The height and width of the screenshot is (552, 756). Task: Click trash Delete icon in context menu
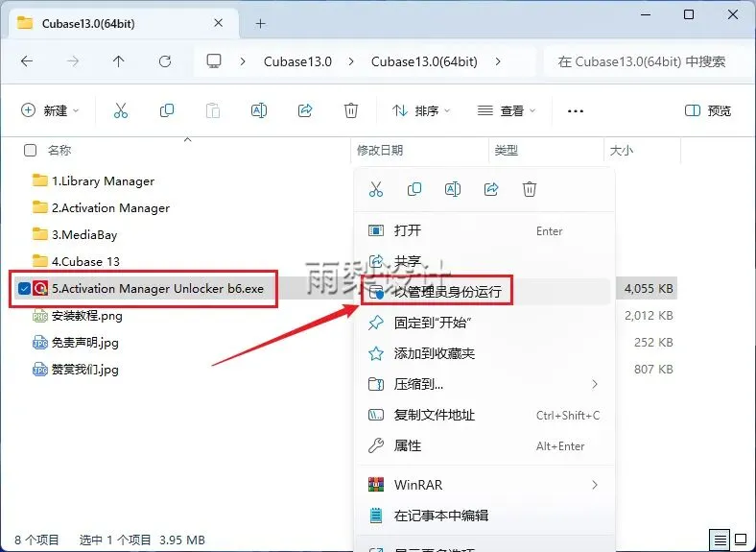530,189
